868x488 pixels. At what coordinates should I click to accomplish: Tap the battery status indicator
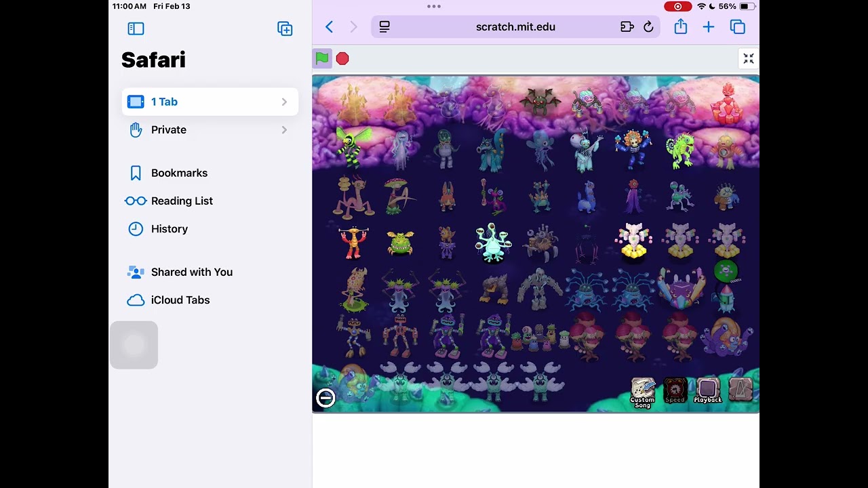tap(747, 6)
